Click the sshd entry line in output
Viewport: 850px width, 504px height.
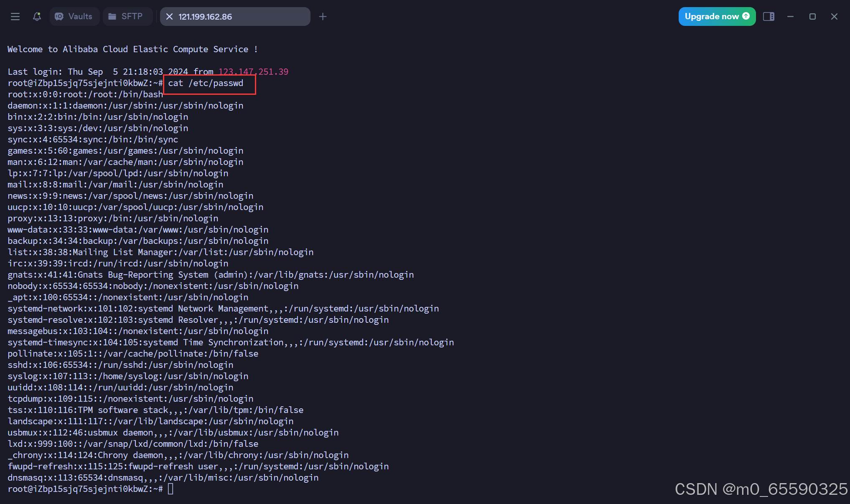tap(120, 365)
